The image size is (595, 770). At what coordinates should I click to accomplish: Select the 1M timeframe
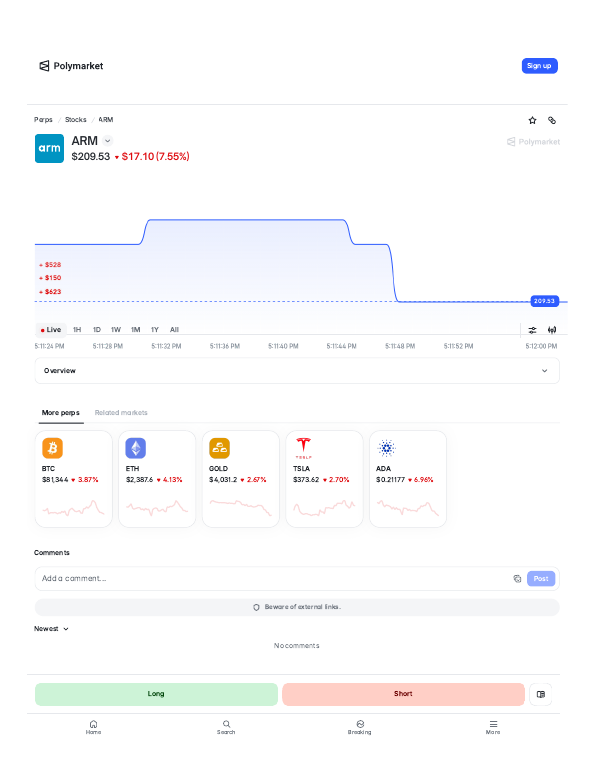pos(135,330)
